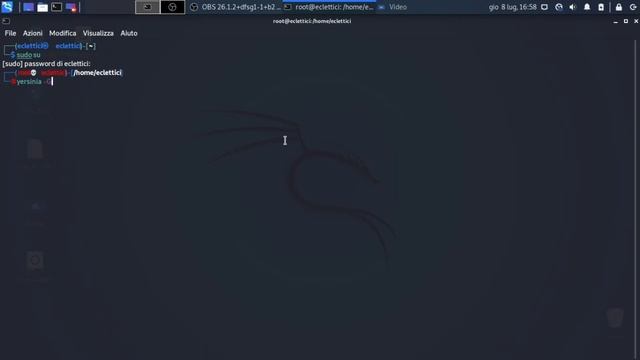Click the '[sudo] password di eclettici:' line
The width and height of the screenshot is (640, 360).
click(x=47, y=64)
